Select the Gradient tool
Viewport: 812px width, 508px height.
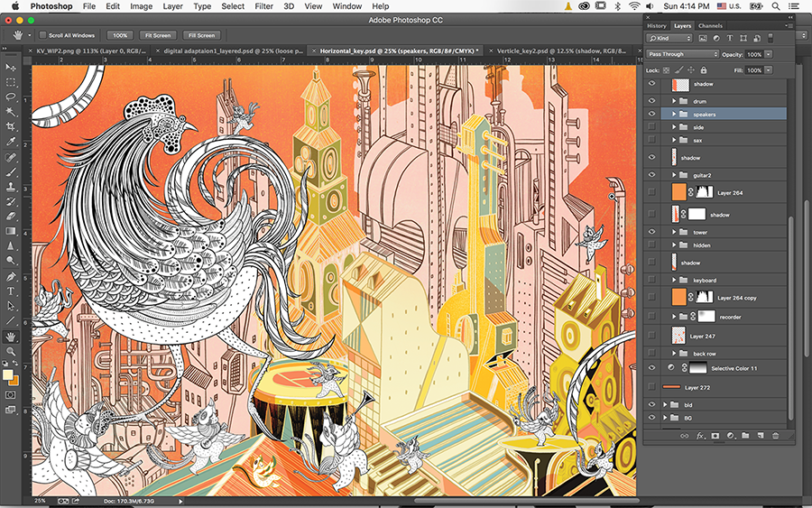coord(10,231)
